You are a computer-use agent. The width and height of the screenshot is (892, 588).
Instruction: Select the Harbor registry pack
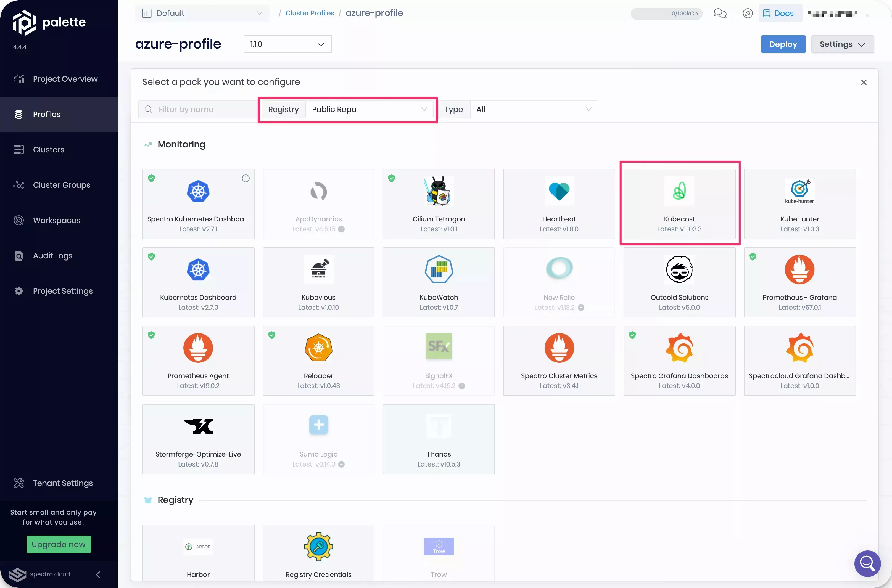click(x=198, y=553)
